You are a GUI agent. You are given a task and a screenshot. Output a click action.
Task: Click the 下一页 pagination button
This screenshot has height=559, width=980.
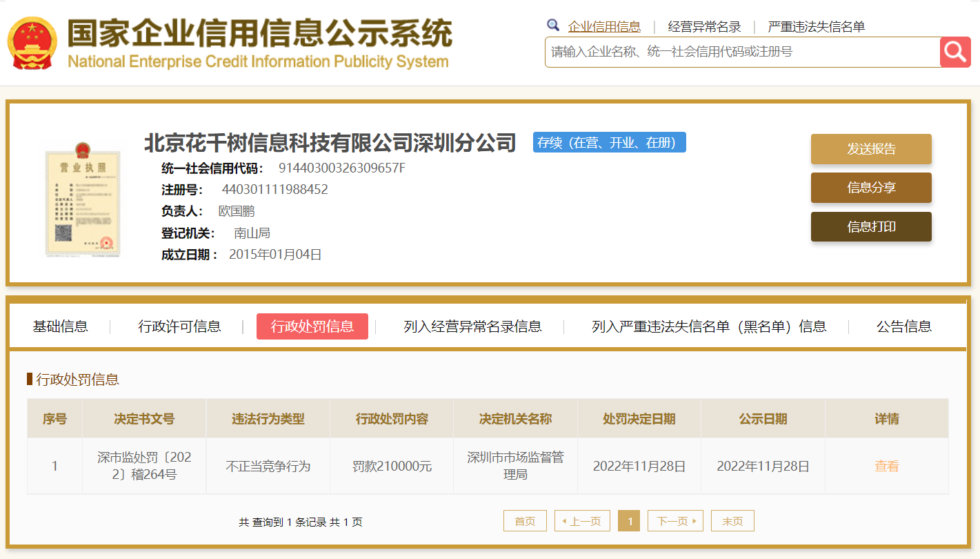(x=674, y=520)
